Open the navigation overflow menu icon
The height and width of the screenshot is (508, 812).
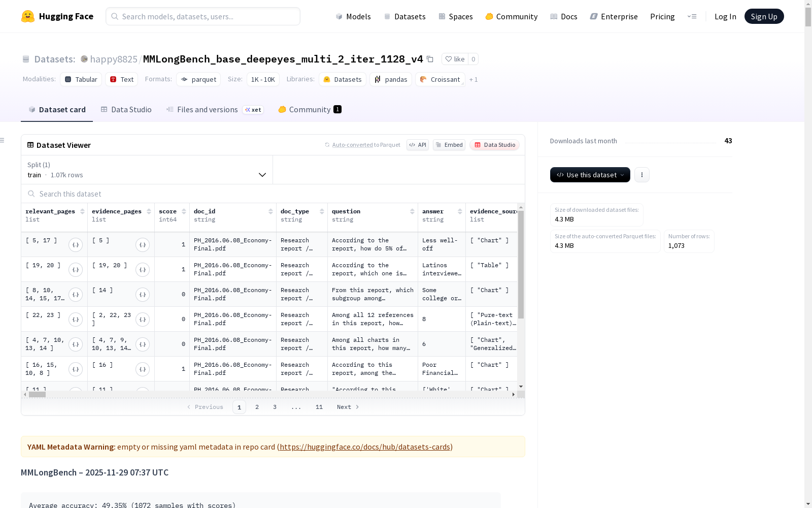[692, 16]
